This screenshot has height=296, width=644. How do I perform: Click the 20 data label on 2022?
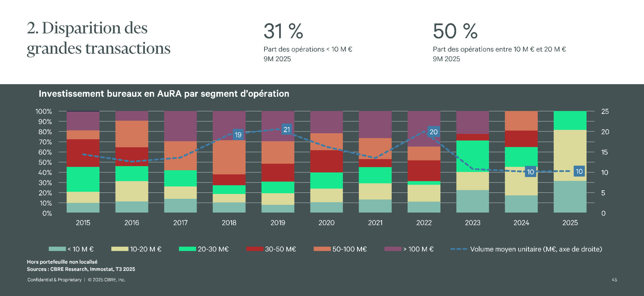pos(433,132)
